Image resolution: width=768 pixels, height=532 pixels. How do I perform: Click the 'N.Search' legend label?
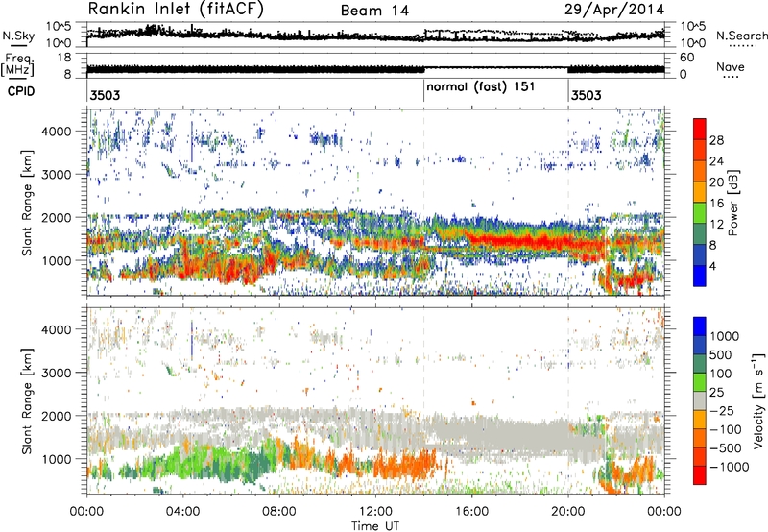pyautogui.click(x=741, y=36)
